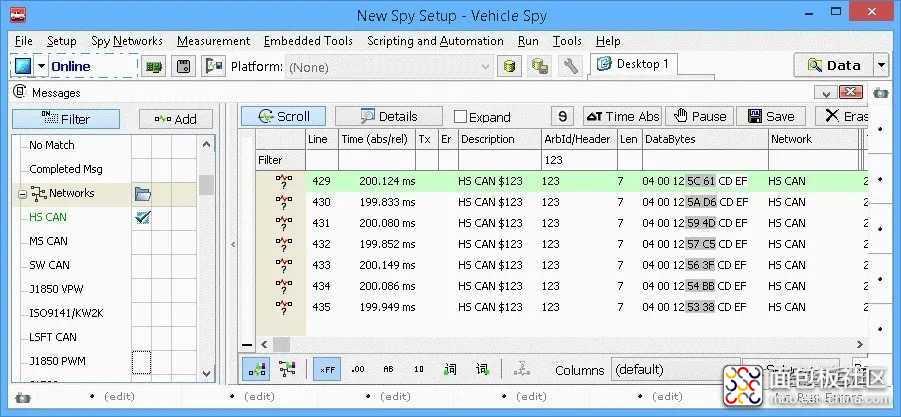Click the small dropdown arrow in Messages title bar

[826, 93]
